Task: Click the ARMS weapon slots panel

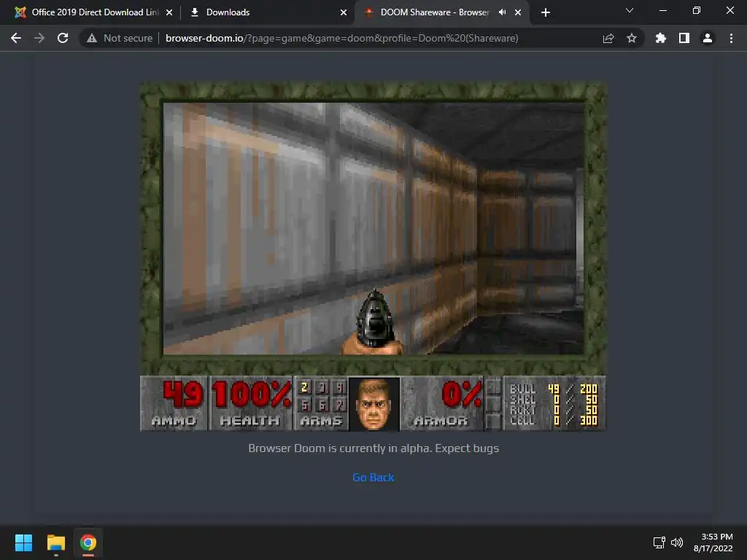Action: (322, 403)
